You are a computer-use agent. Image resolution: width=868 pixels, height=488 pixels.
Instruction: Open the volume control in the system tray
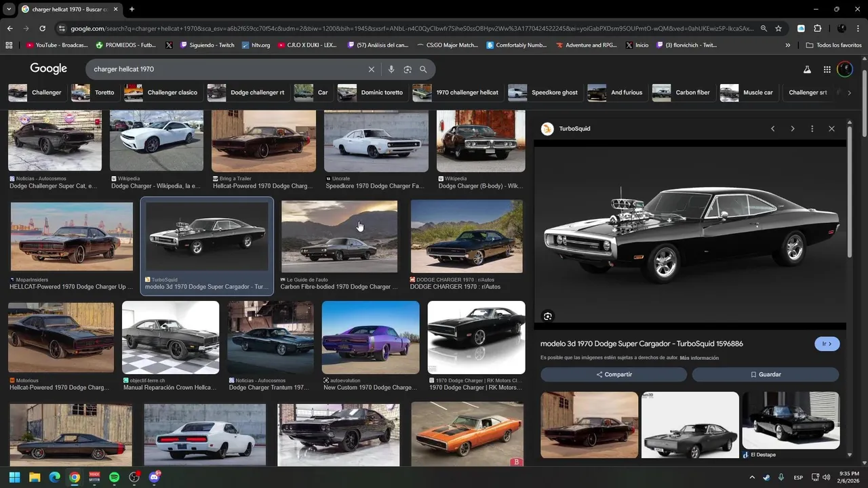tap(827, 477)
